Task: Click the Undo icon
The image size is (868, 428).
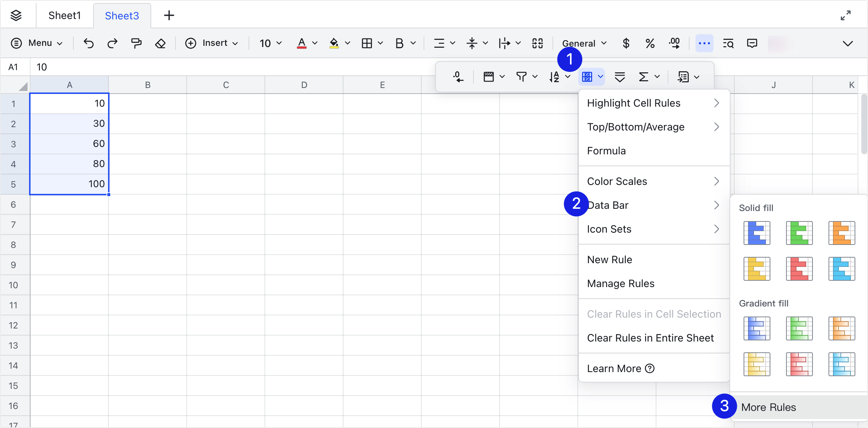Action: coord(89,43)
